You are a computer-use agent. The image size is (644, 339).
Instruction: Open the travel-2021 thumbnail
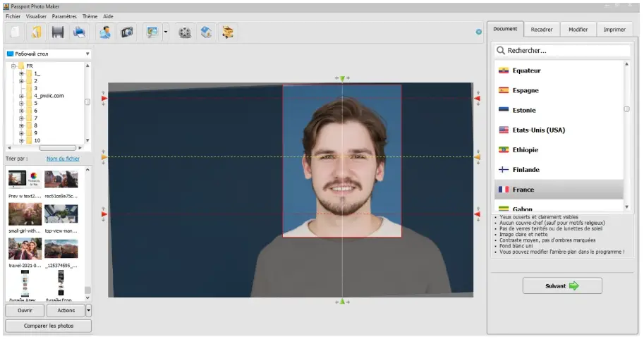(x=25, y=249)
